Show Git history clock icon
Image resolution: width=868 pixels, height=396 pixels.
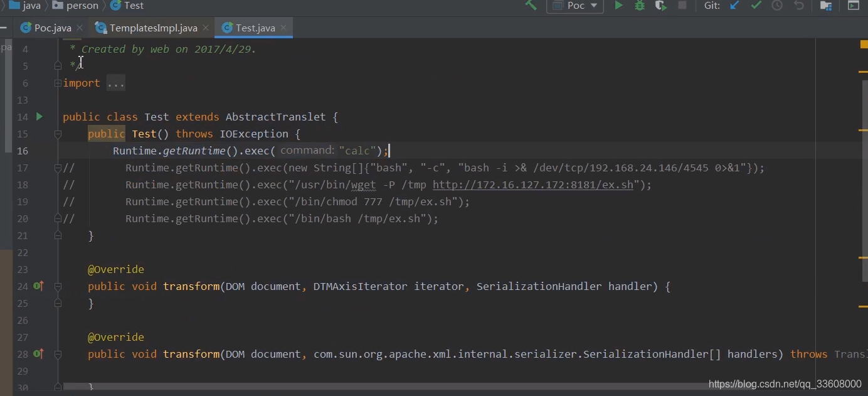(777, 6)
